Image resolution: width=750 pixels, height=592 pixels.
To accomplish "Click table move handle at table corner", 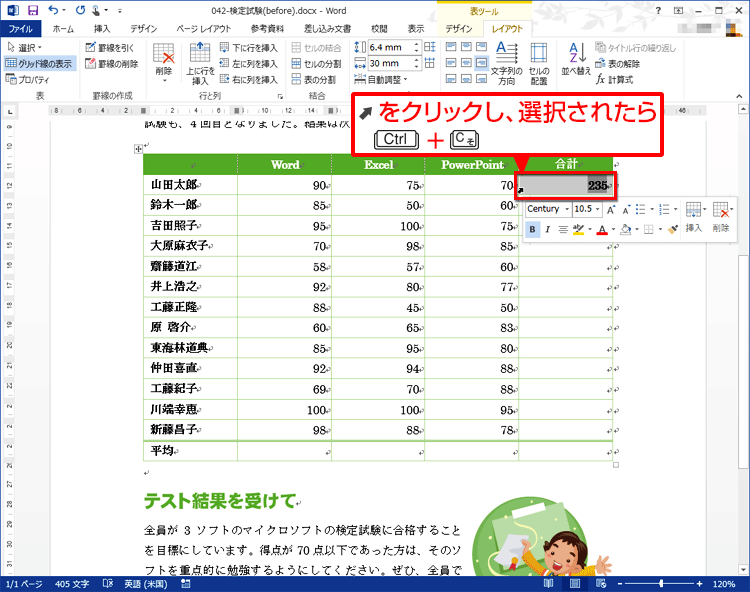I will point(138,149).
